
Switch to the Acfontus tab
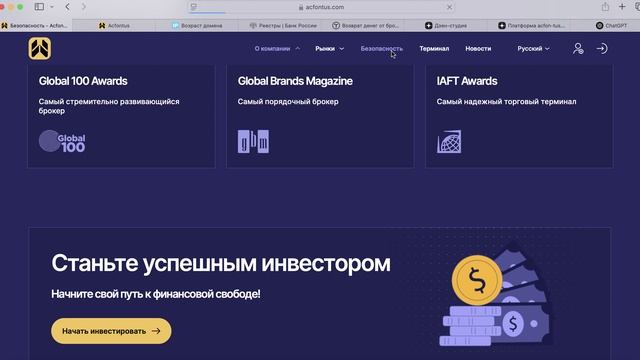coord(114,25)
